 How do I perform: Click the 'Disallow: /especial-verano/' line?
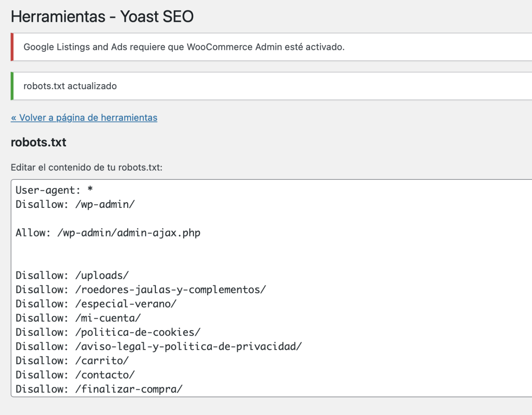click(x=96, y=304)
